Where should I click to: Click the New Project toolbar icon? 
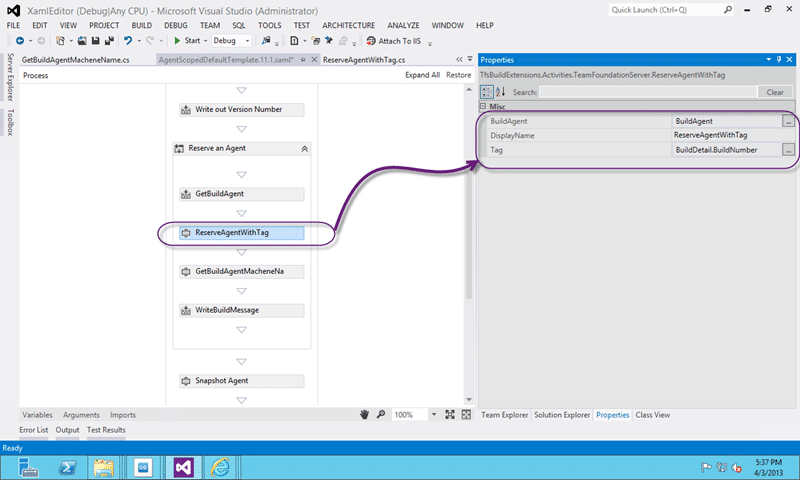point(60,41)
